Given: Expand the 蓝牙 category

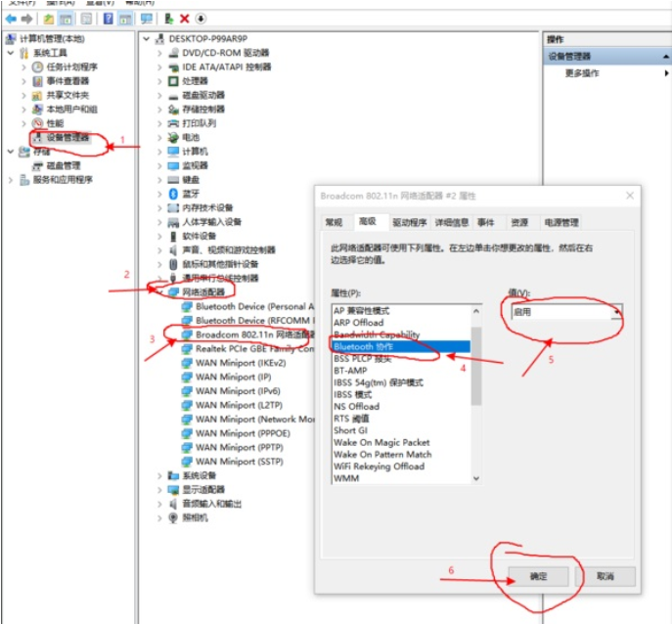Looking at the screenshot, I should coord(159,194).
